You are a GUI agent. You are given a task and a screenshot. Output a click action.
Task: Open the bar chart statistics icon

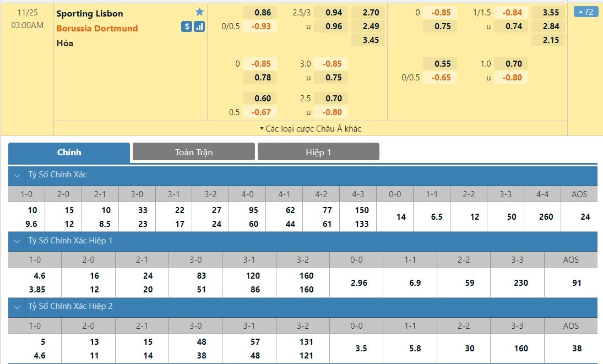199,26
